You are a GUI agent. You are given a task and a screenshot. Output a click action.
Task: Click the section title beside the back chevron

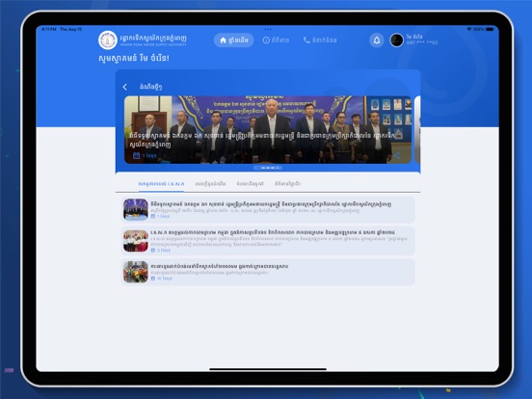[150, 87]
